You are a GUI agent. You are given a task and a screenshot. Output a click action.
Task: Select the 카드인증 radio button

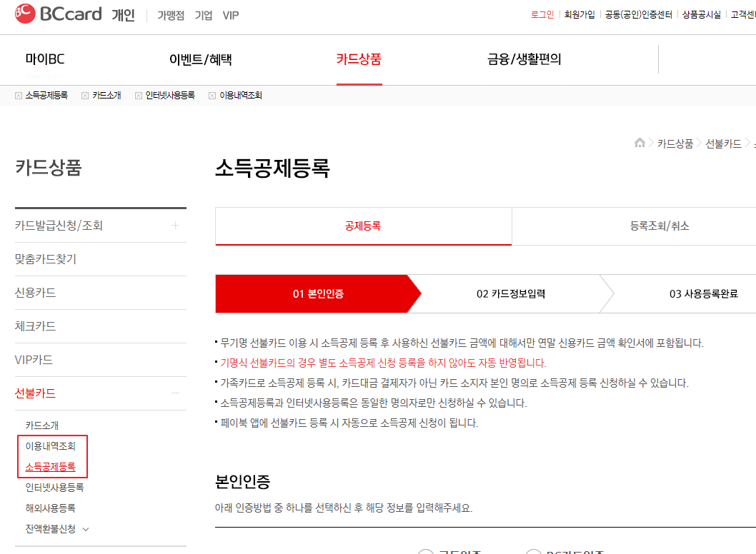click(426, 551)
